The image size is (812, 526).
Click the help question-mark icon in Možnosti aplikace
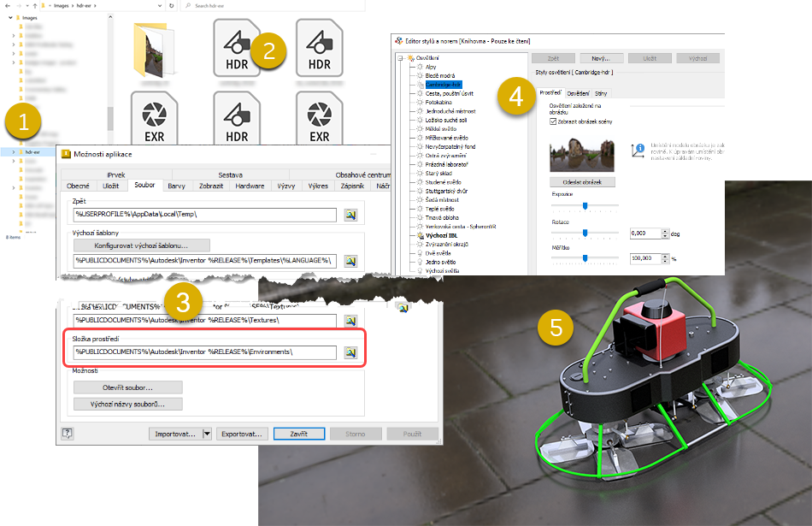coord(68,434)
